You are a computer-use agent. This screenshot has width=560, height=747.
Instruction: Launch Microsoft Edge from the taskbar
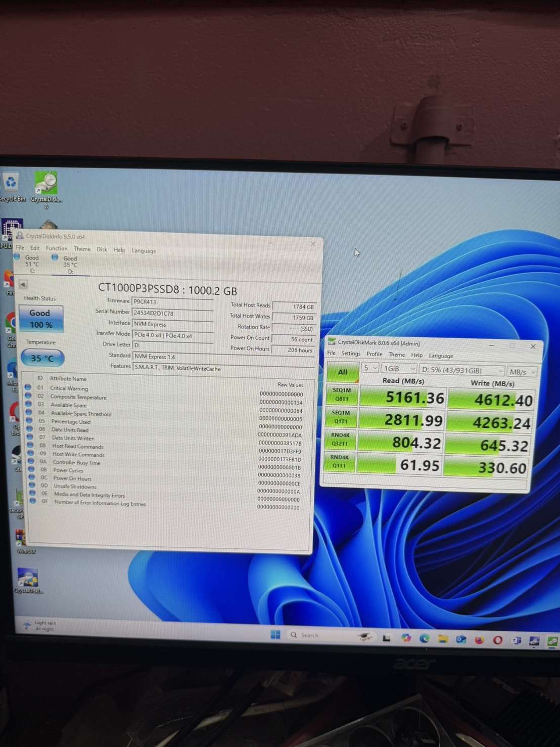[x=425, y=638]
